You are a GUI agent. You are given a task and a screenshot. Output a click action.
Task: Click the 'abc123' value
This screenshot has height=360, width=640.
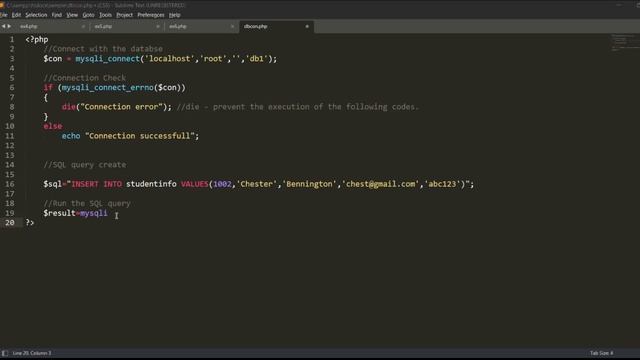(442, 184)
